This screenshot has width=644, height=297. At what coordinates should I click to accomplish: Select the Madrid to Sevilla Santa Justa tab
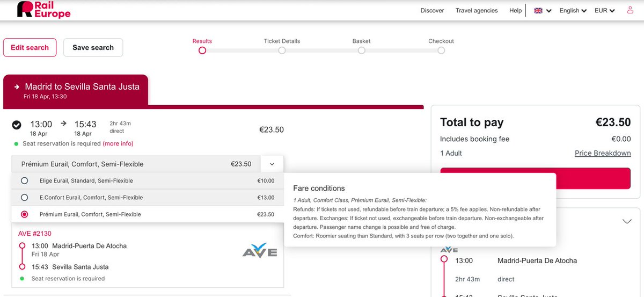click(x=76, y=90)
